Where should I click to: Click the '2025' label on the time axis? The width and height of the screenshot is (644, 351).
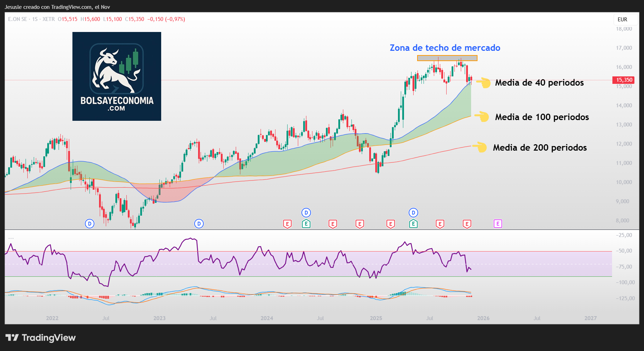pos(376,318)
